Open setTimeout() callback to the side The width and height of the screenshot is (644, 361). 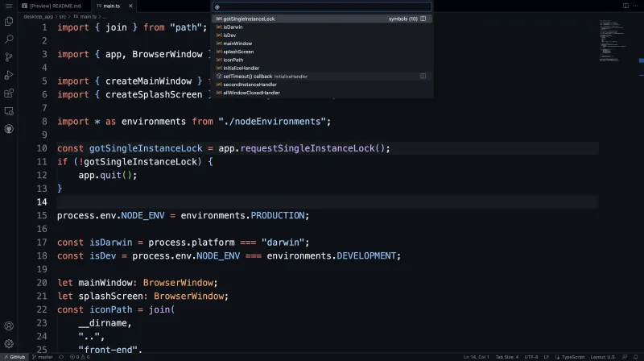point(423,76)
